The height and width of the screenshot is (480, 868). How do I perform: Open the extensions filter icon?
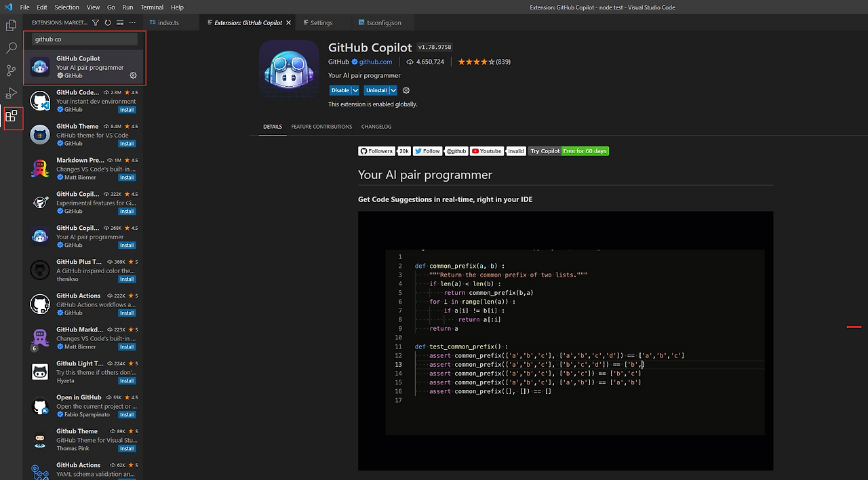point(95,22)
